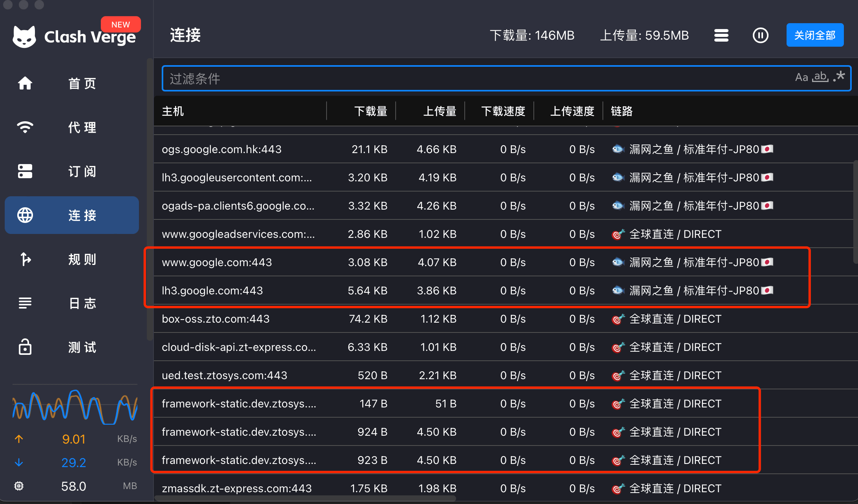Sort by the 主机 column header

click(x=173, y=111)
